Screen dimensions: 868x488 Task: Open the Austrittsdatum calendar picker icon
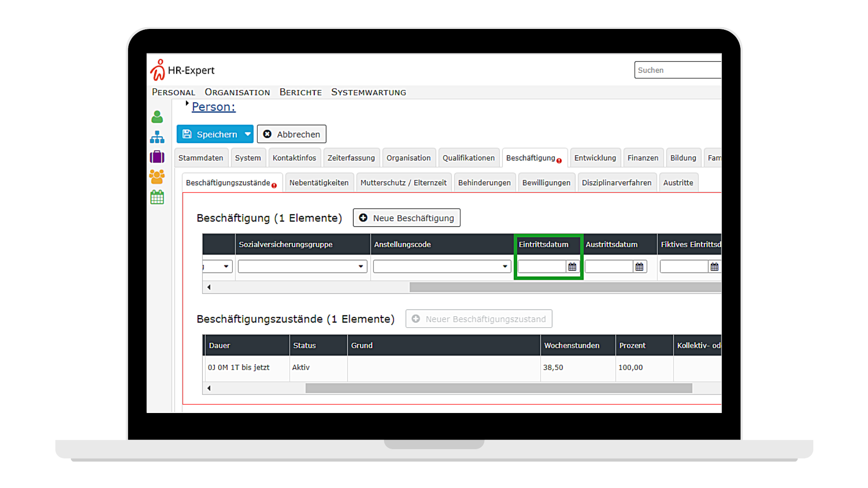point(639,267)
